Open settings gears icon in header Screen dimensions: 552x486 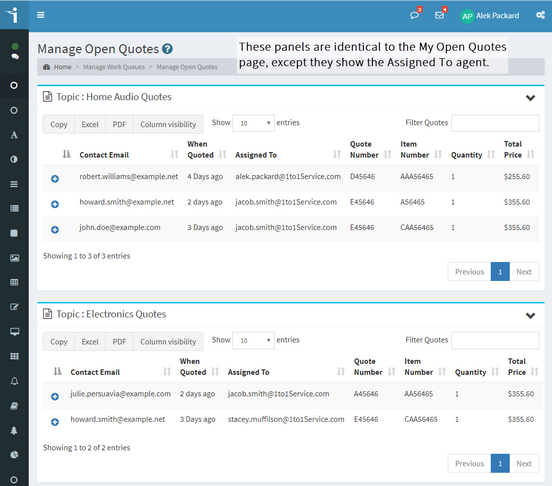pyautogui.click(x=540, y=15)
